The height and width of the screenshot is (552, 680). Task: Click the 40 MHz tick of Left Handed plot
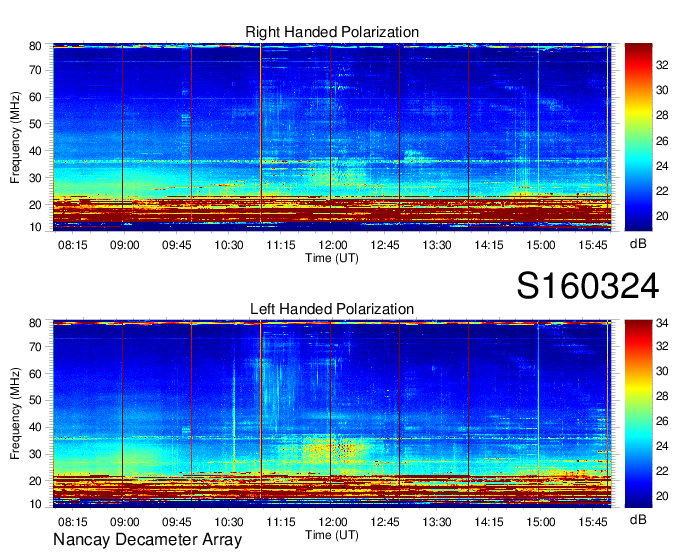click(35, 428)
